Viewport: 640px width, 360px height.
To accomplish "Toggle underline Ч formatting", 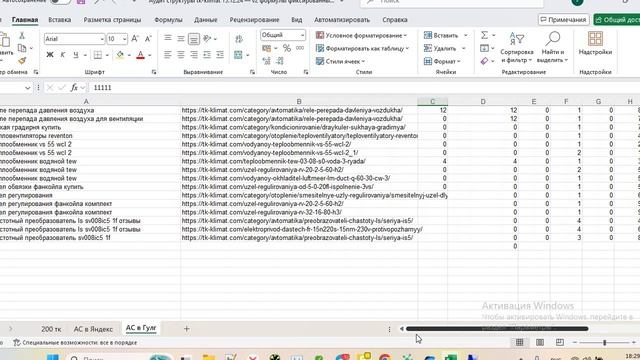I will [x=76, y=55].
